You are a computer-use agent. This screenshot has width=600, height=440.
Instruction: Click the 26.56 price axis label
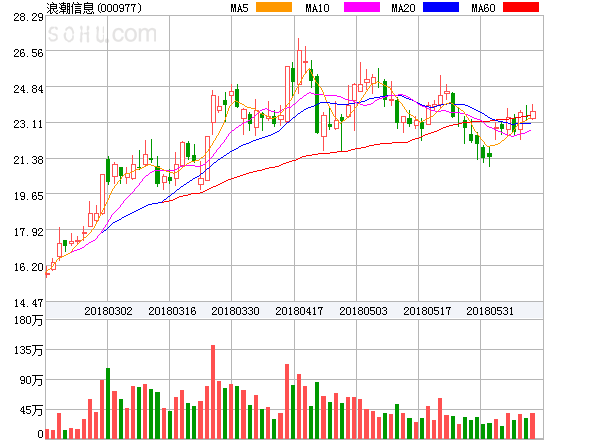point(28,53)
